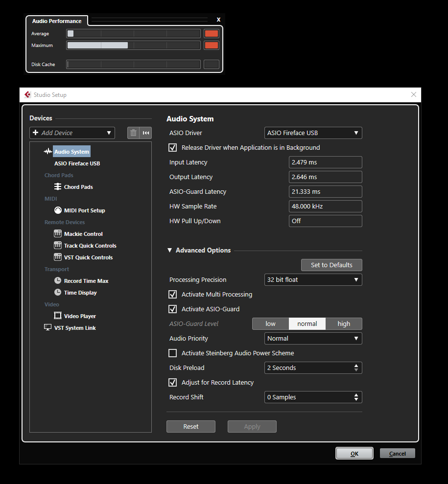The image size is (448, 484).
Task: Select the MIDI Port Setup tree item
Action: point(85,210)
